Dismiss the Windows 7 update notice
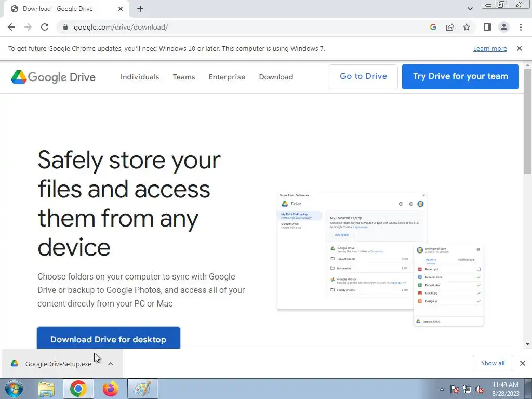This screenshot has width=532, height=399. pyautogui.click(x=520, y=48)
